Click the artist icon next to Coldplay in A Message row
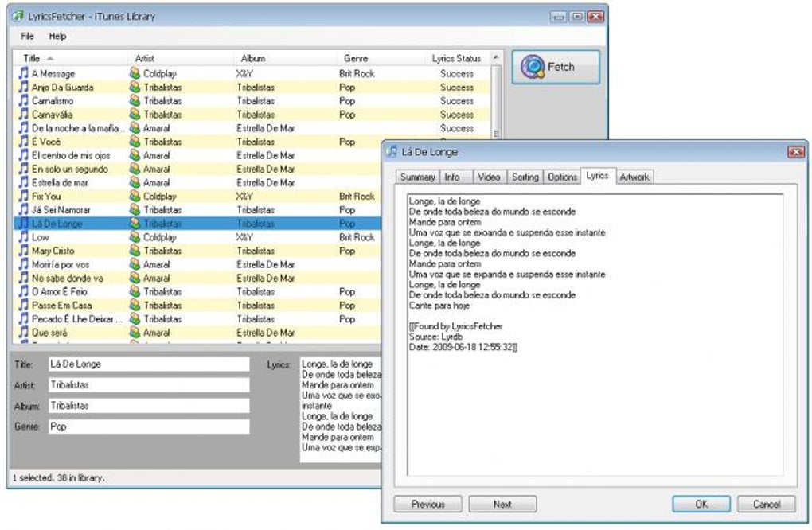 pos(135,73)
